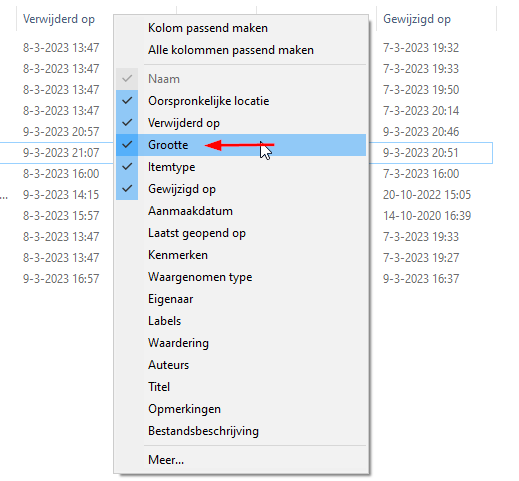Sort by Gewijzigd op column header

[417, 19]
